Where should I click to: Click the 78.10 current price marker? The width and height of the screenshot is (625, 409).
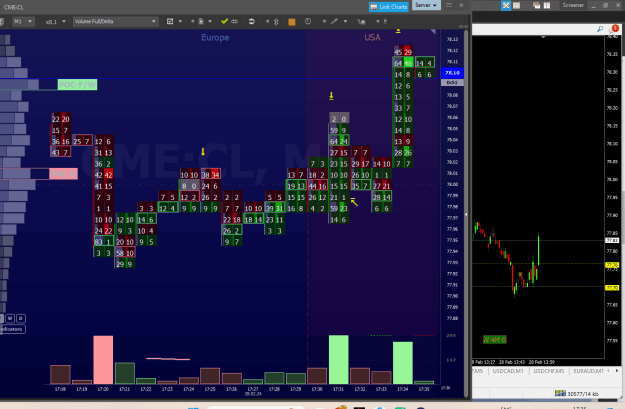click(x=452, y=73)
